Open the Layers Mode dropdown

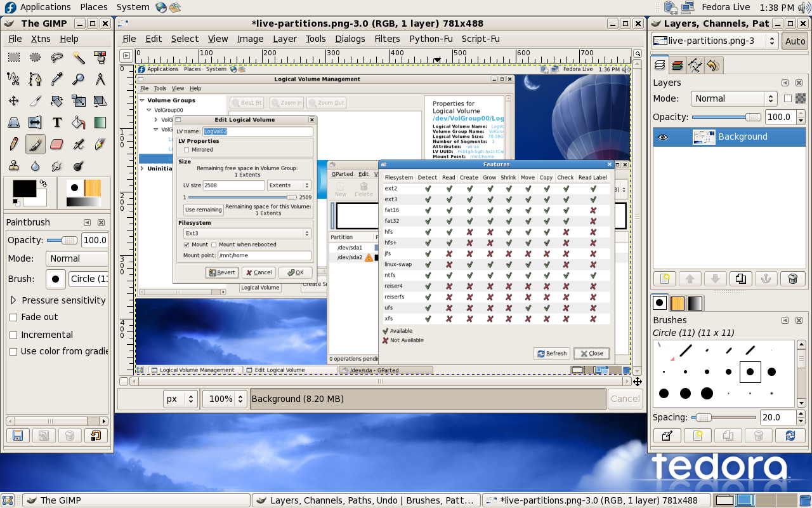tap(733, 98)
